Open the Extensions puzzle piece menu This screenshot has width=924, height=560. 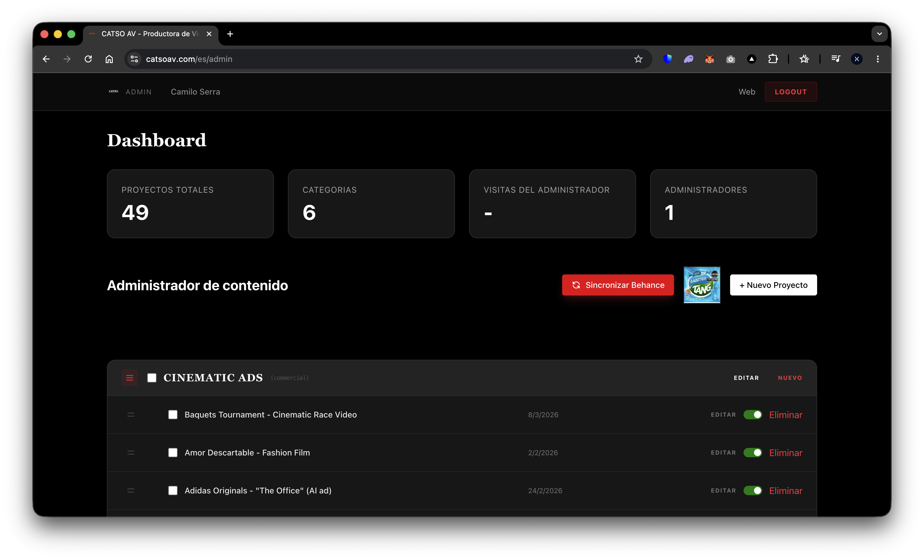click(773, 59)
